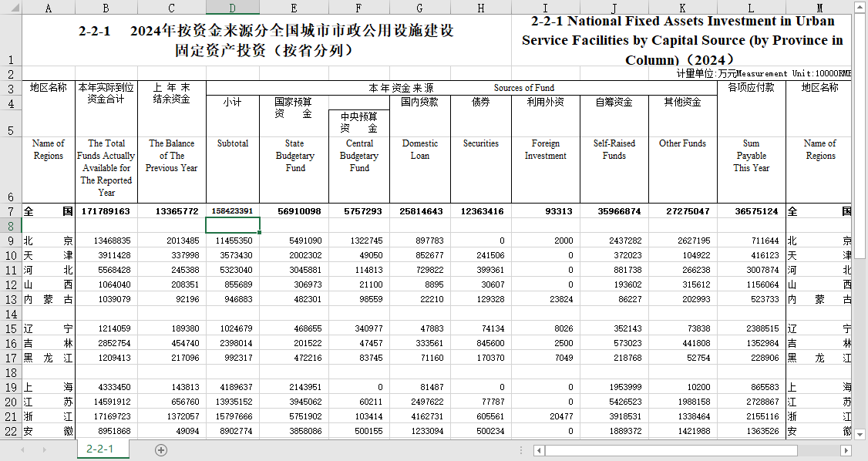868x461 pixels.
Task: Click national total cell 171789163
Action: (x=106, y=211)
